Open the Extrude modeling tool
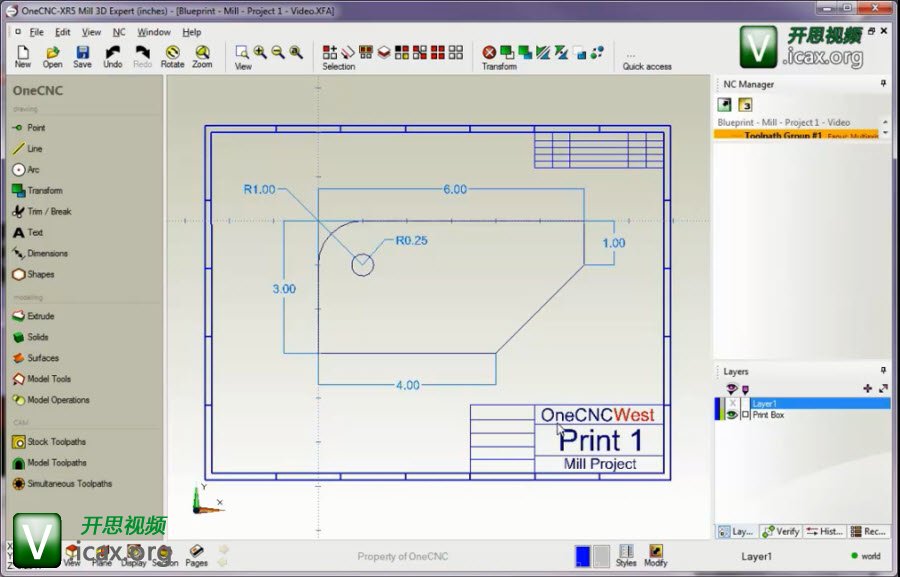 [33, 316]
